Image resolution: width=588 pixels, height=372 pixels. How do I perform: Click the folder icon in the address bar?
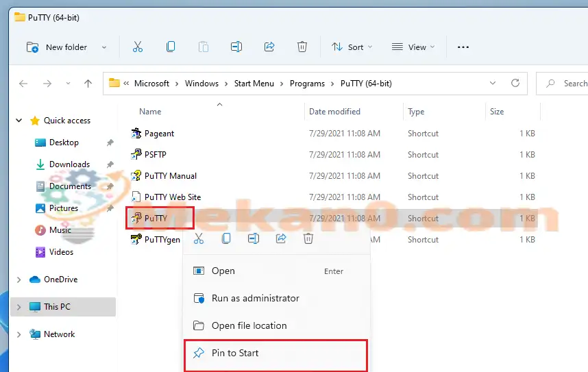(114, 83)
